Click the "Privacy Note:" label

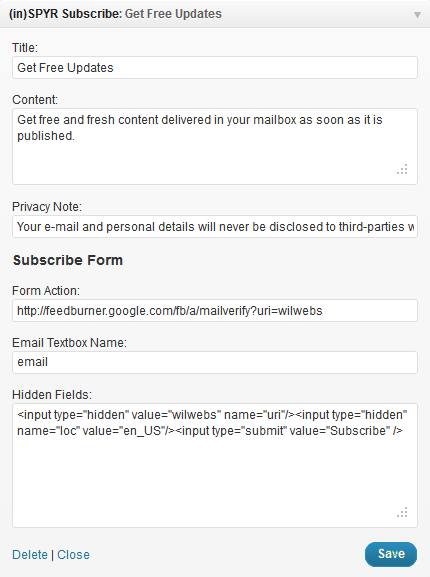(x=47, y=207)
